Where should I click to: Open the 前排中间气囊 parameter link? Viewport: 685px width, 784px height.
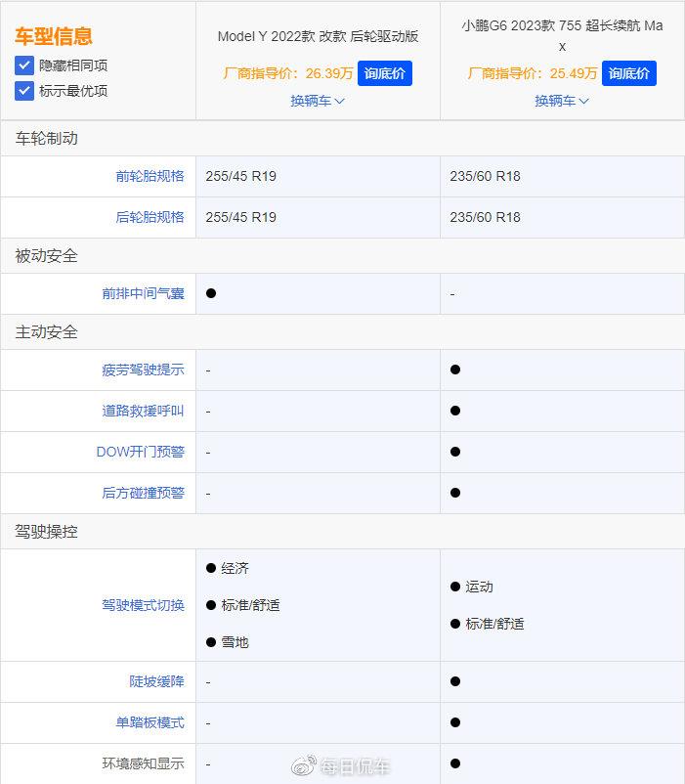coord(143,293)
